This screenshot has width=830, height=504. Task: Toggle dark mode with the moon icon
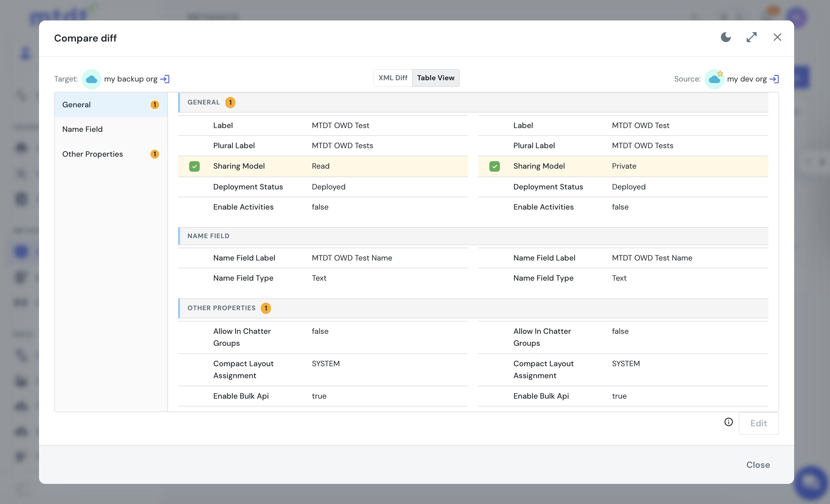726,37
